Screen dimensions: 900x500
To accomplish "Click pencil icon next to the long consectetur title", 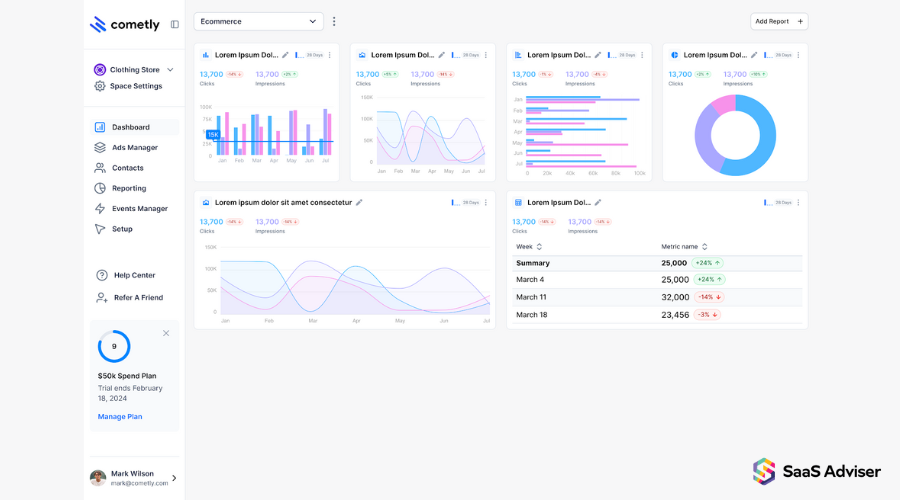I will coord(359,203).
